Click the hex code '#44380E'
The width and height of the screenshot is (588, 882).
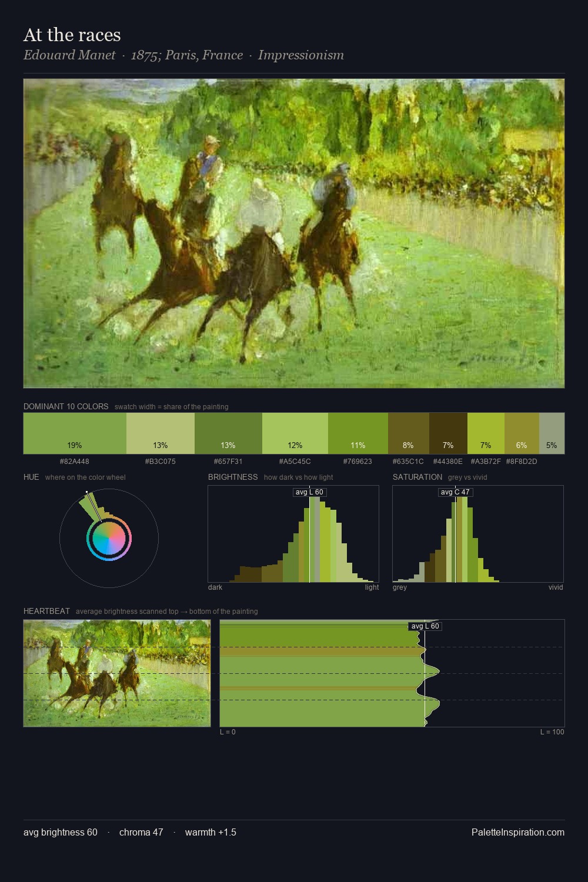(448, 462)
